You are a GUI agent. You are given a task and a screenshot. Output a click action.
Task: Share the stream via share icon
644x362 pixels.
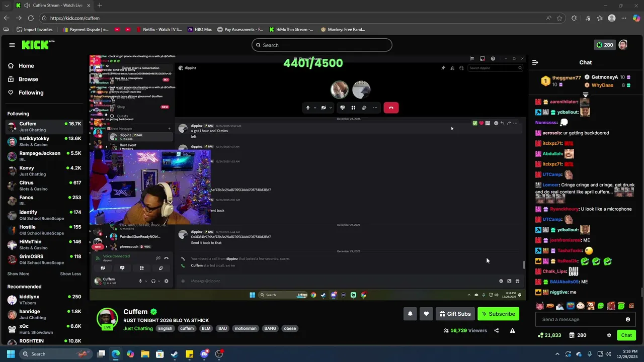click(497, 330)
